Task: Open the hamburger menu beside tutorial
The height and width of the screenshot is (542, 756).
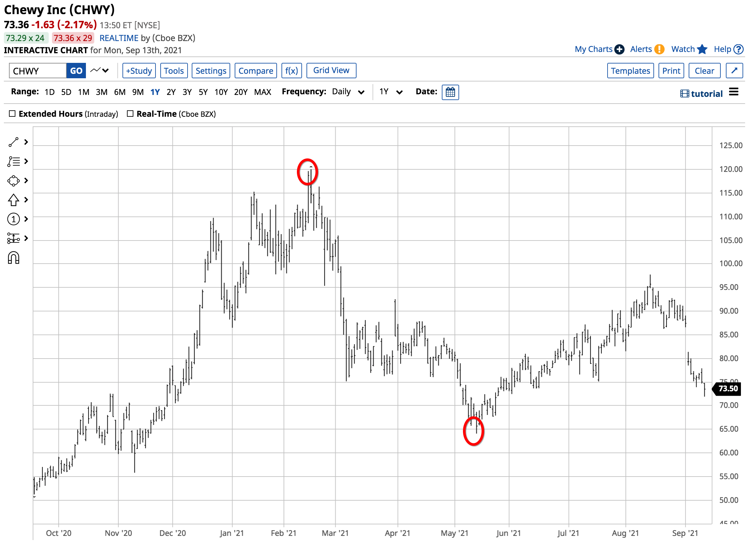Action: coord(734,92)
